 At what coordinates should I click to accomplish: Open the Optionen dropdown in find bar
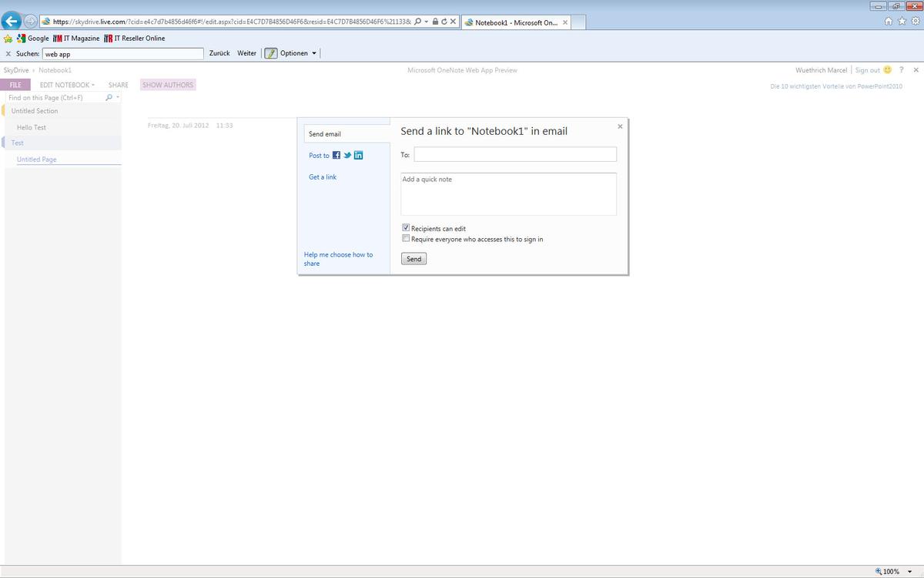[x=298, y=53]
